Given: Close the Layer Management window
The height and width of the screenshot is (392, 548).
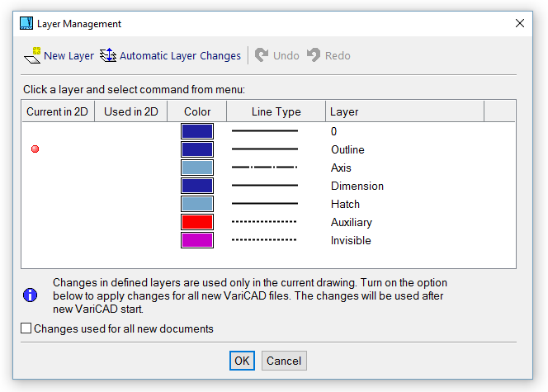Looking at the screenshot, I should click(520, 24).
